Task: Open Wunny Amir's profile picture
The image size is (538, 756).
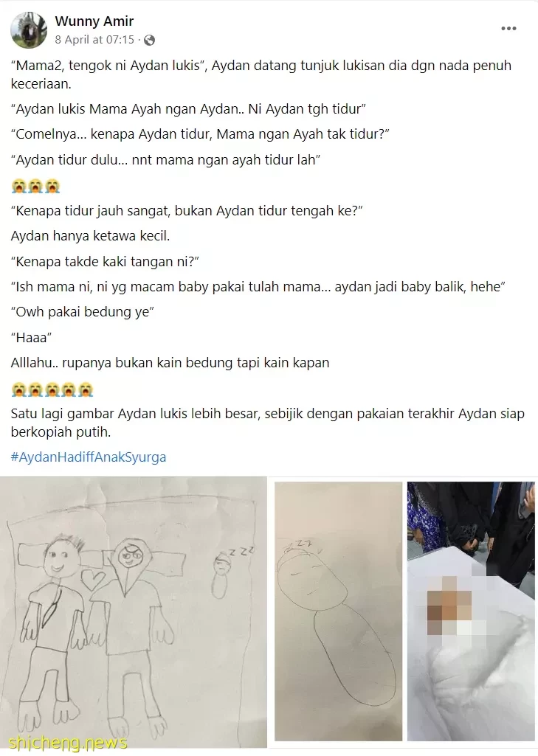Action: click(x=29, y=30)
